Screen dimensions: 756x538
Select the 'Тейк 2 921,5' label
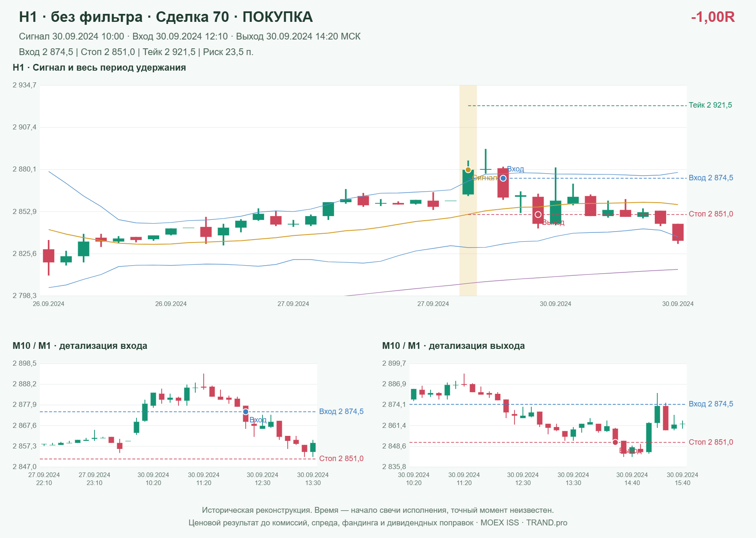(710, 105)
